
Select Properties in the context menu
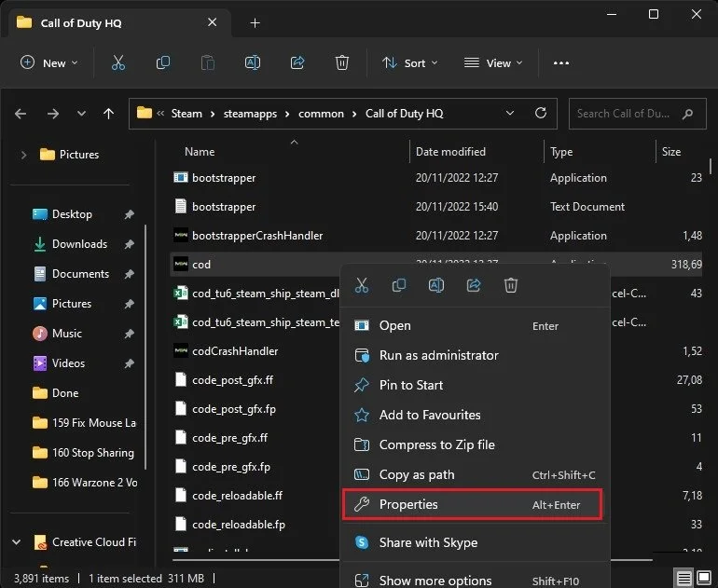click(472, 504)
